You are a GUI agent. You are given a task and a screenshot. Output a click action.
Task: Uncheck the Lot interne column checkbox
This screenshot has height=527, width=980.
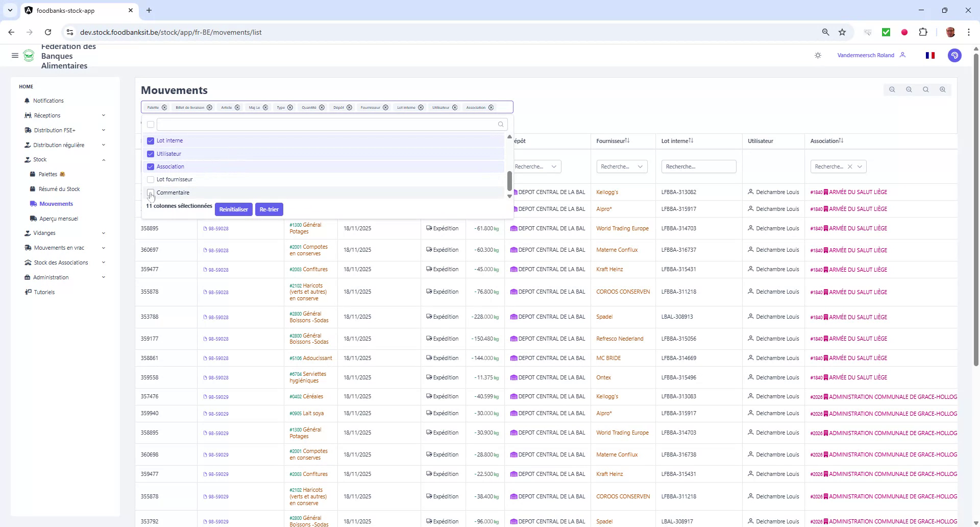[151, 140]
